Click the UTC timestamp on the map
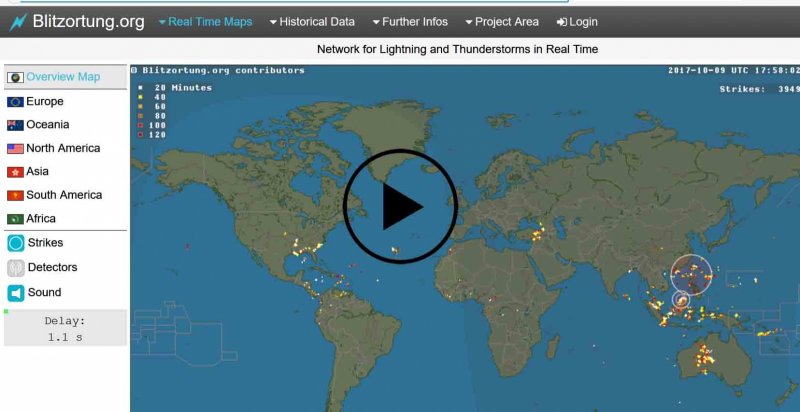 [x=734, y=70]
